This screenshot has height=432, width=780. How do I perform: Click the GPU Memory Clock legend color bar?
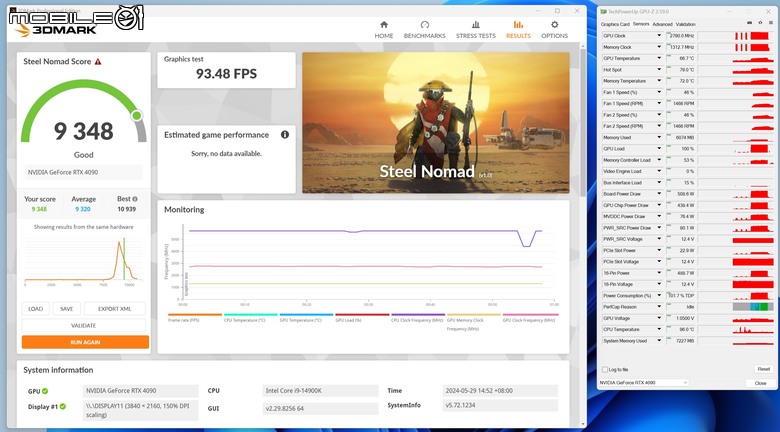[x=473, y=315]
